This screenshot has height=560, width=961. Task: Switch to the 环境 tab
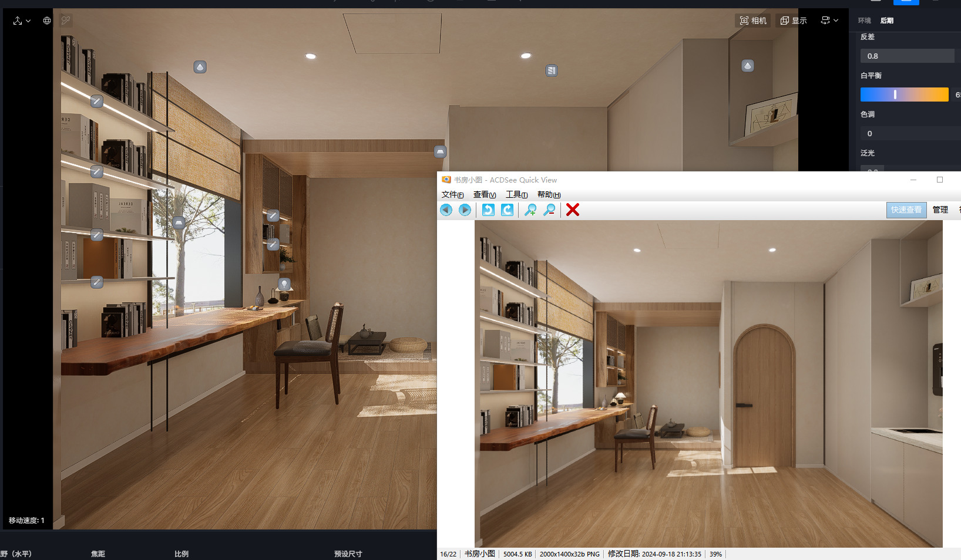(x=864, y=21)
